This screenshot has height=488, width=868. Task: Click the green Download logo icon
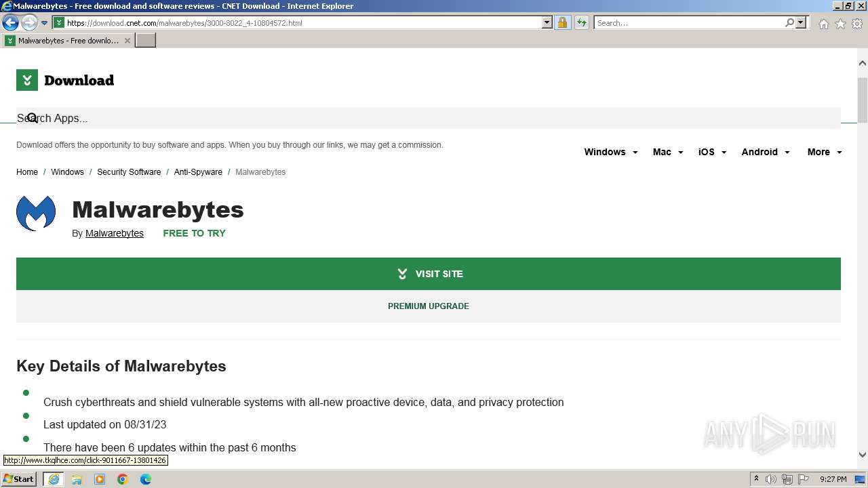point(27,80)
